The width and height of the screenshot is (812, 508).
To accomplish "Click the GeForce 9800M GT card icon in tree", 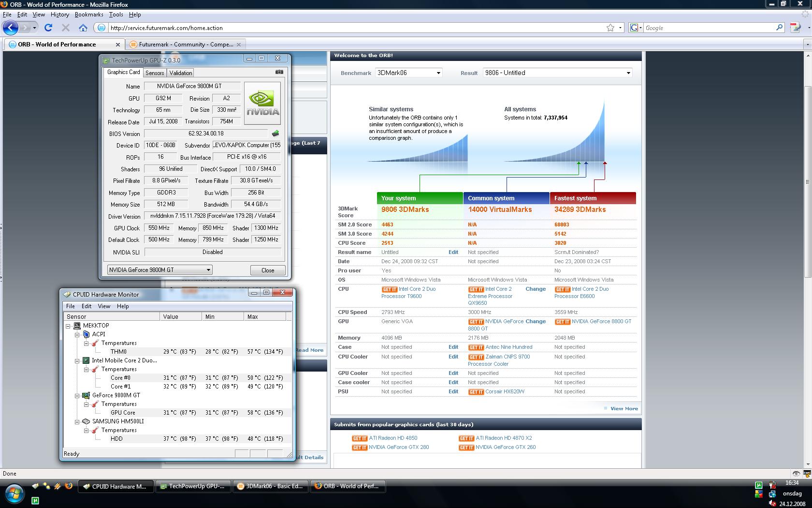I will click(x=86, y=395).
